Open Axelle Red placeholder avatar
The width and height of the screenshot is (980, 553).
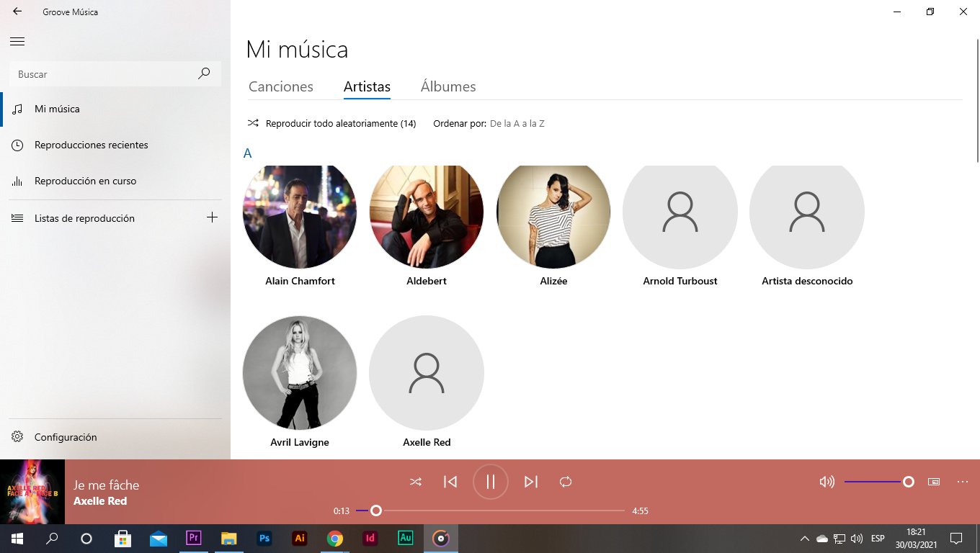pyautogui.click(x=427, y=373)
